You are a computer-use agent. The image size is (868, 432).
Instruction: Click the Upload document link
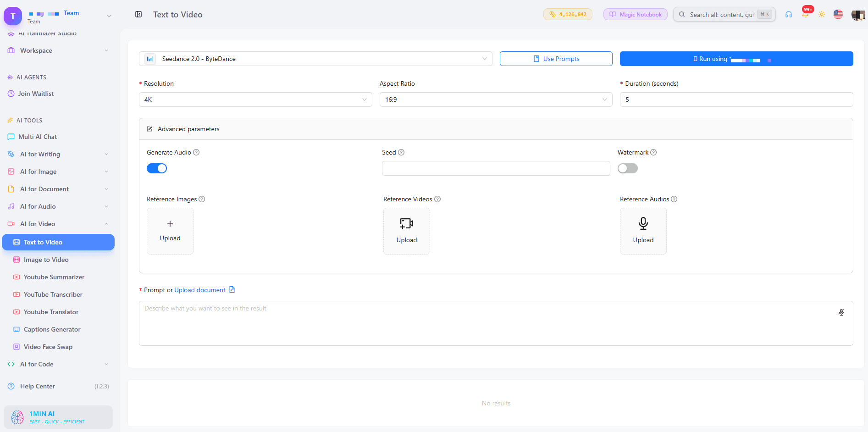[200, 290]
